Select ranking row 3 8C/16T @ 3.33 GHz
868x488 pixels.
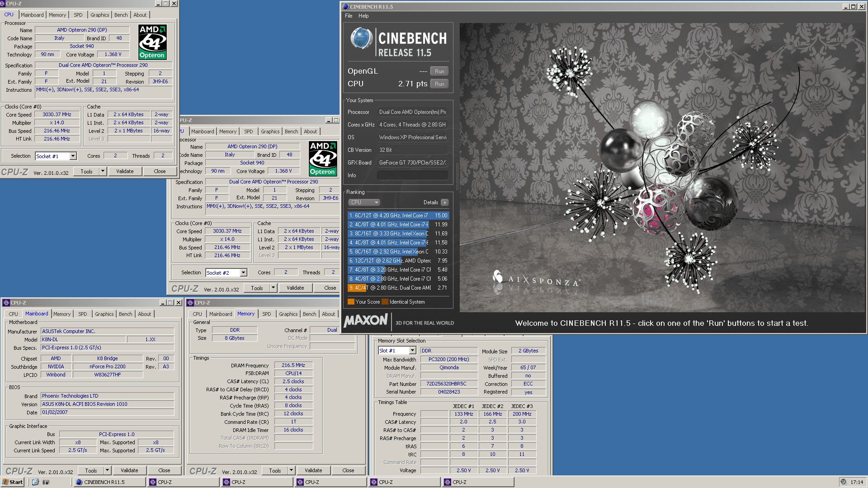398,234
